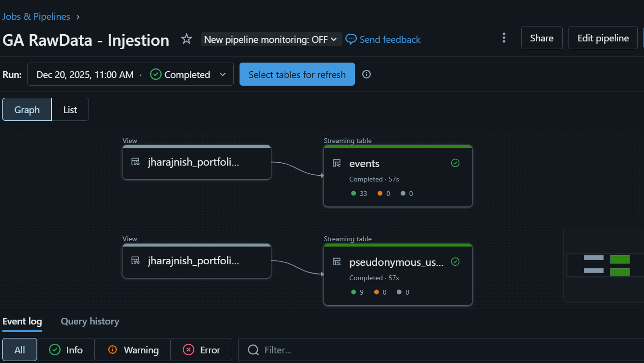Click the info icon beside Select tables
The height and width of the screenshot is (363, 644).
click(x=366, y=74)
